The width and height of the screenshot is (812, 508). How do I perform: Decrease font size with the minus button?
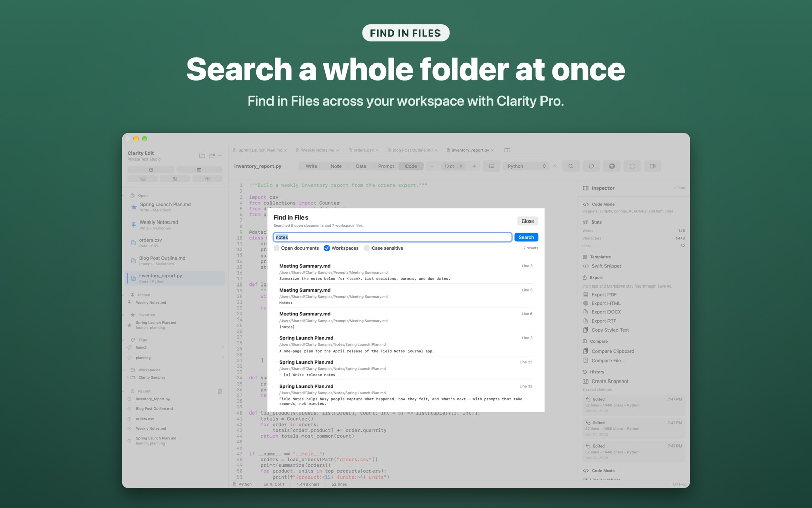432,166
